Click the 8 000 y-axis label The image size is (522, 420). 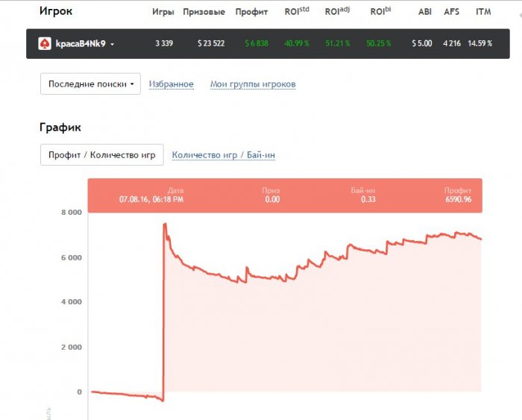point(72,213)
